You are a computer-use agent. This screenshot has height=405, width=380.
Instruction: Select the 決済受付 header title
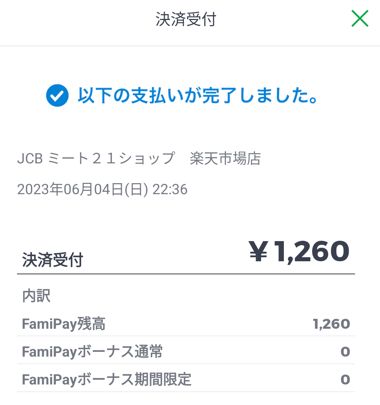pyautogui.click(x=186, y=19)
